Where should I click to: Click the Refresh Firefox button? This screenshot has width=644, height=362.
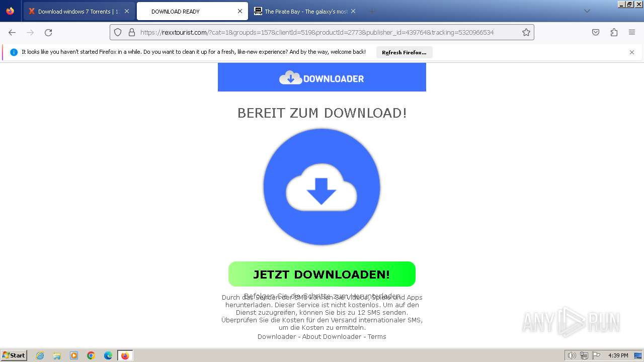404,52
